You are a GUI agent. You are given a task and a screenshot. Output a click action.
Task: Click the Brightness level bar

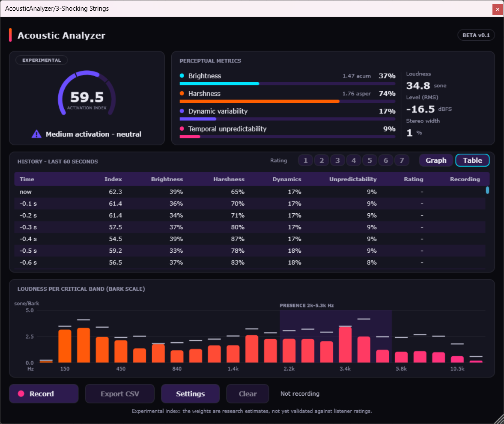(287, 84)
